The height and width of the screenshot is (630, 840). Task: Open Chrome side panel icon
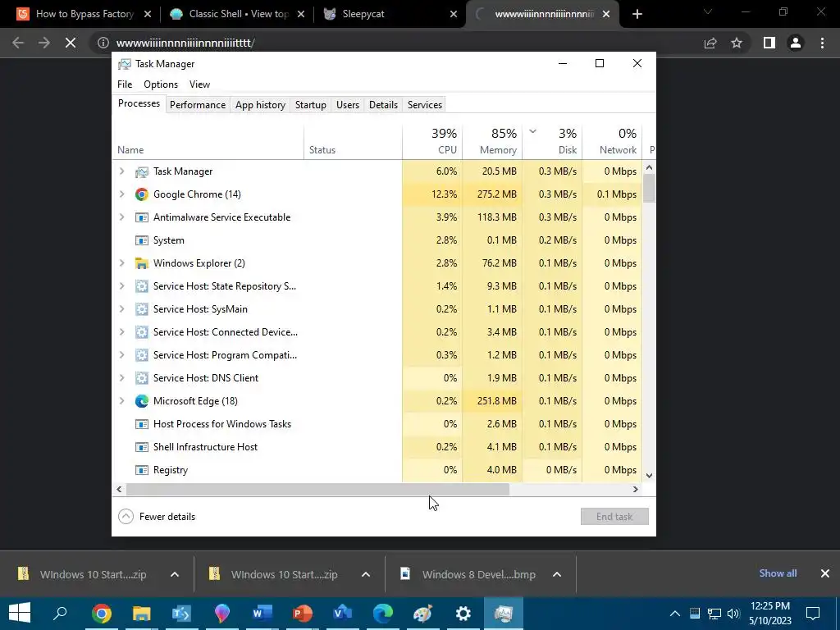point(769,43)
